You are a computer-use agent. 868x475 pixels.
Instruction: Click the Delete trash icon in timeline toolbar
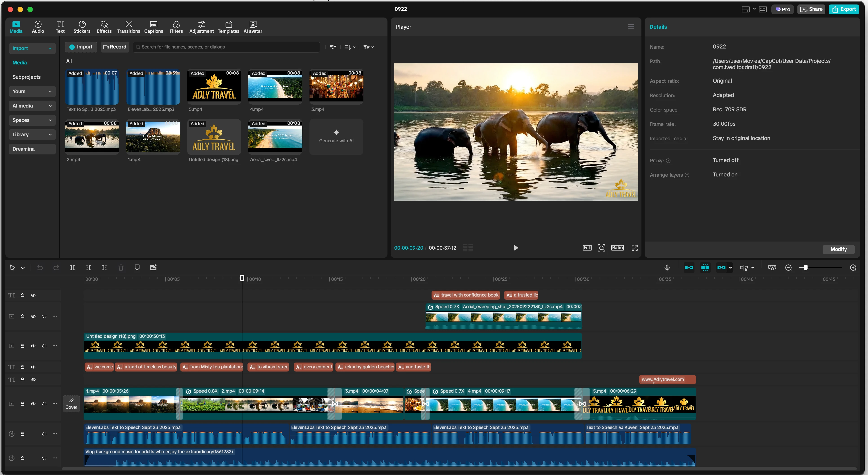[121, 268]
